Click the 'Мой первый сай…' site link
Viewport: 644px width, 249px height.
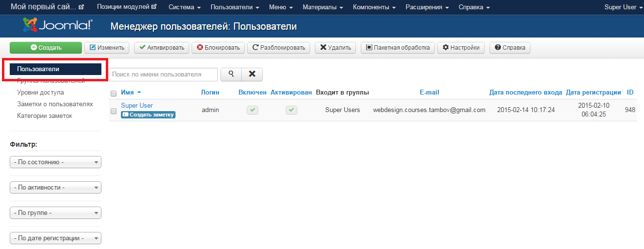click(x=47, y=7)
